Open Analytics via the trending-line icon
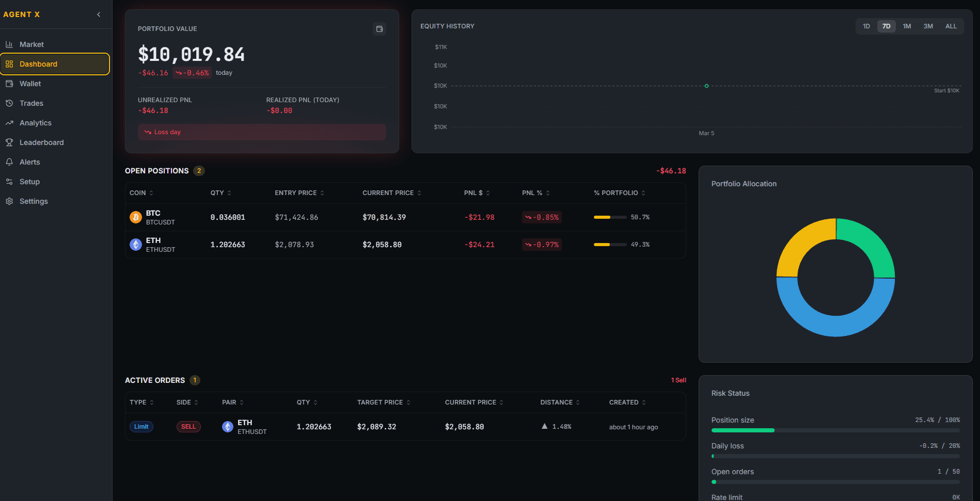Viewport: 980px width, 501px height. click(x=10, y=123)
